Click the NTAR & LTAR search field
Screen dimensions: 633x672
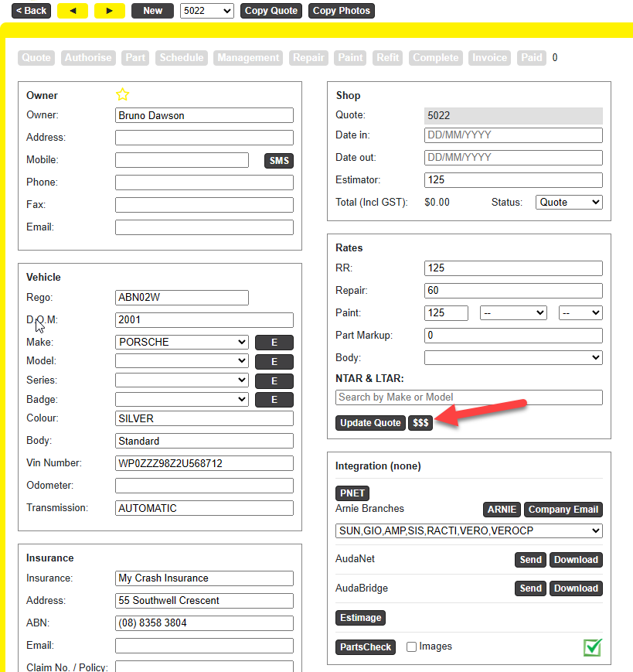[468, 397]
